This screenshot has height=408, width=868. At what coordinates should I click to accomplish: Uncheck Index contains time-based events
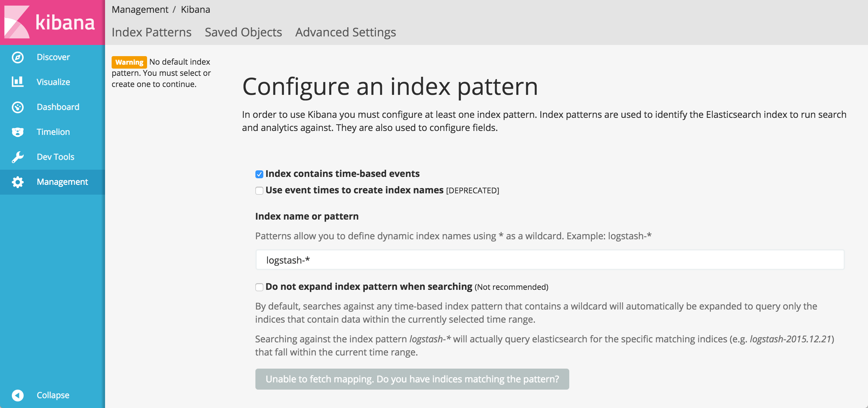point(259,174)
